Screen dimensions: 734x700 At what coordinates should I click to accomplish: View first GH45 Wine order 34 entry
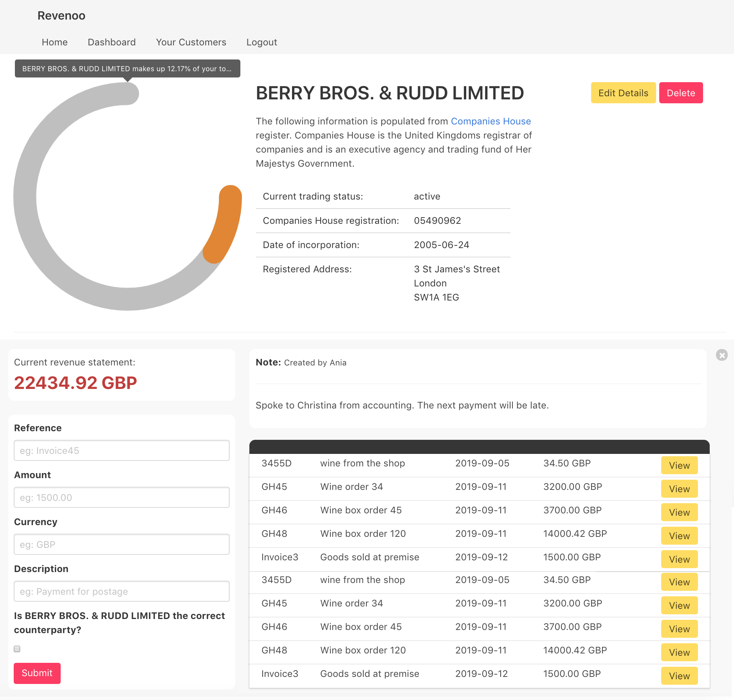point(679,489)
